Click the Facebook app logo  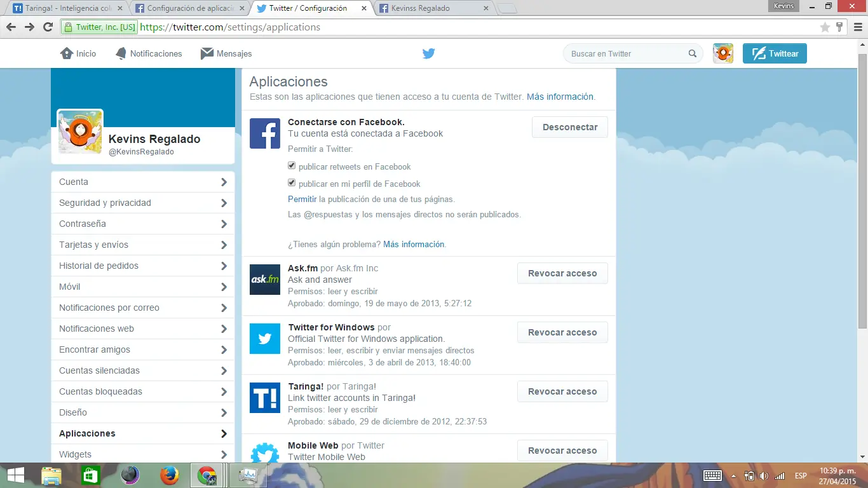click(x=265, y=133)
